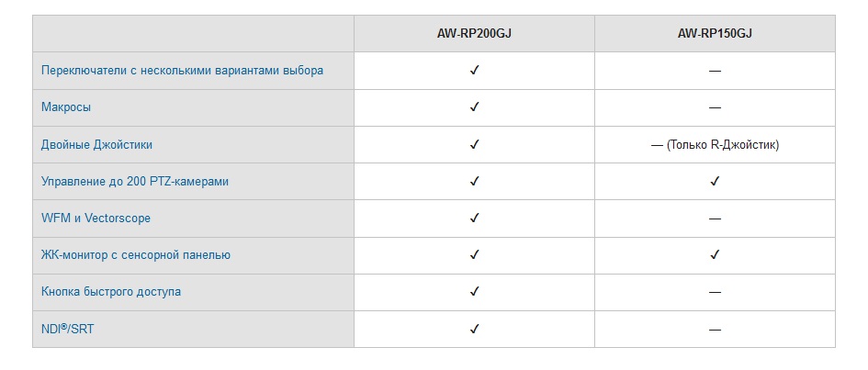Click the AW-RP200GJ checkmark for WFM и Vectorscope

pos(474,218)
